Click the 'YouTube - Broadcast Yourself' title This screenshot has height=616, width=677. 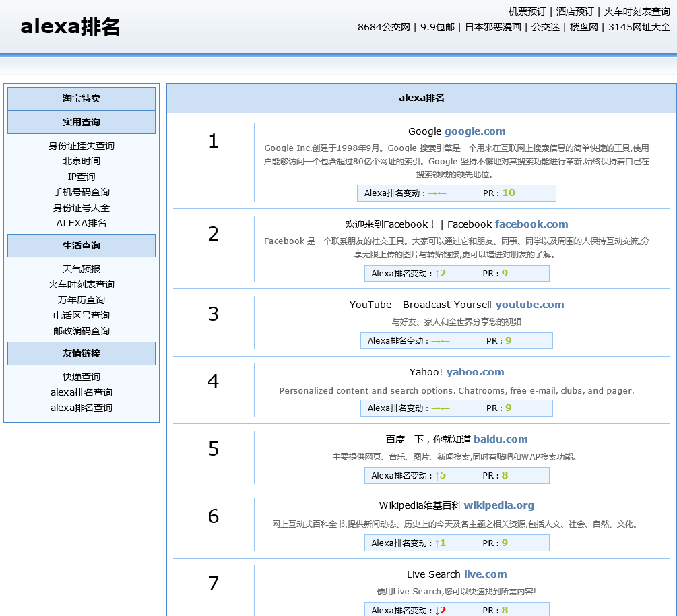click(x=420, y=305)
